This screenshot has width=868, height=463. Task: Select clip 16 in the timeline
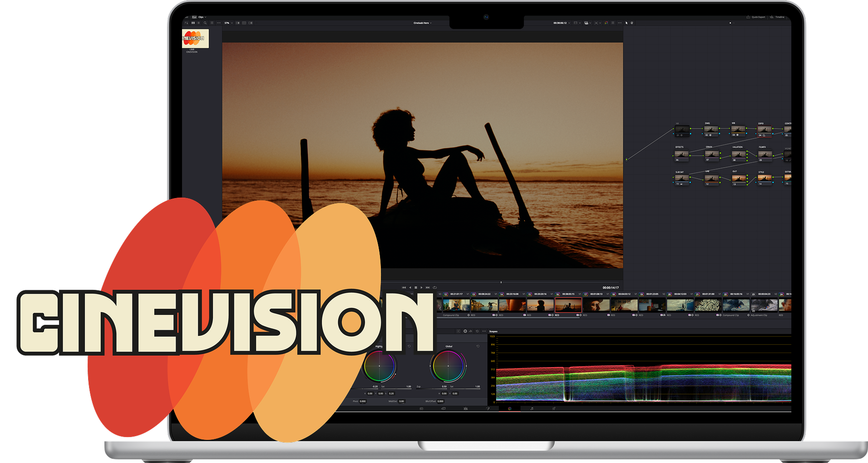click(x=567, y=304)
